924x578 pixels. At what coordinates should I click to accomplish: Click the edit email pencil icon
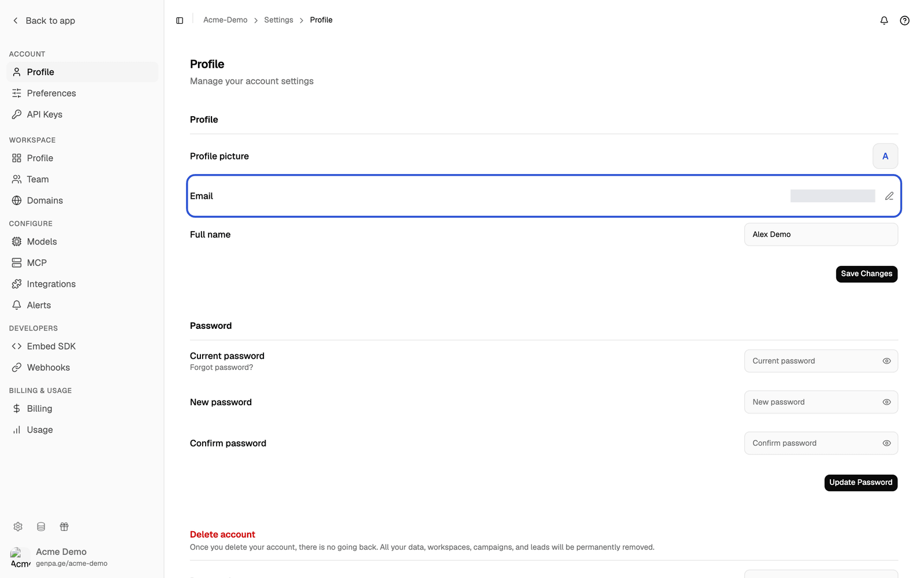pyautogui.click(x=889, y=196)
